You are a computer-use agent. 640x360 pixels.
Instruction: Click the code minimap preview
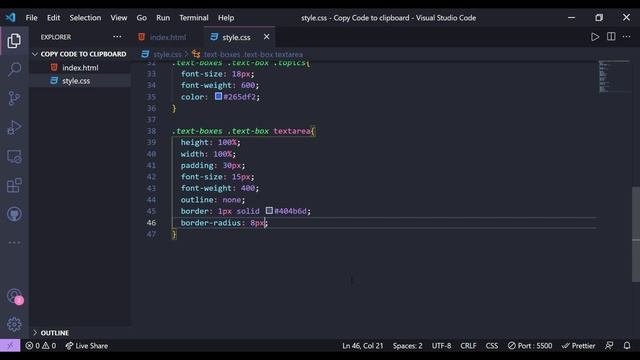614,76
